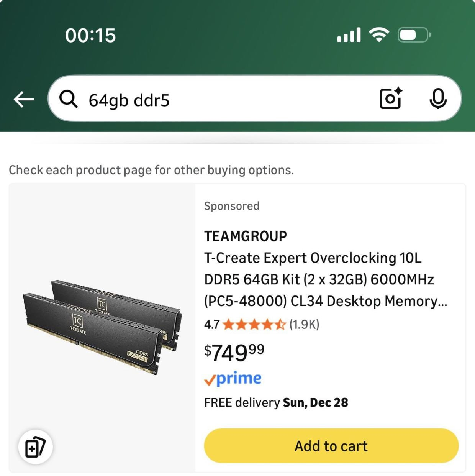The width and height of the screenshot is (475, 476).
Task: Tap the Sponsored label
Action: 232,206
